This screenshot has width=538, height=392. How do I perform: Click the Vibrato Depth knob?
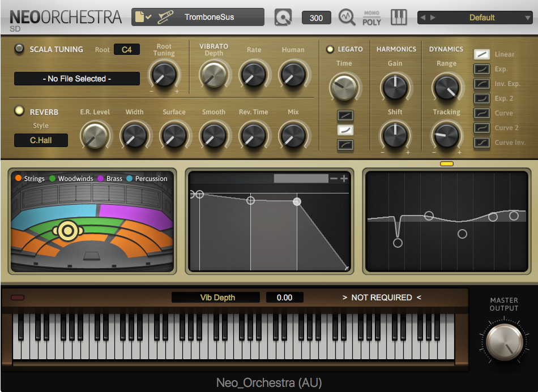click(214, 74)
